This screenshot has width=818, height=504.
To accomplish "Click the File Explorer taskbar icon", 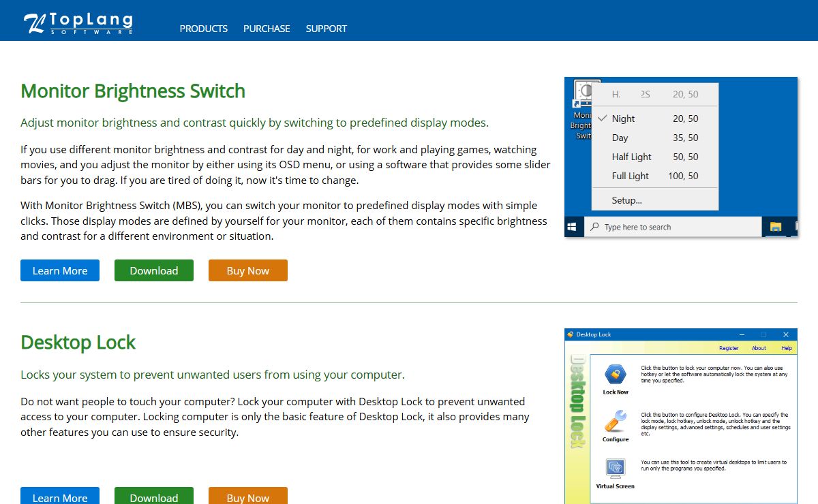I will pos(775,227).
